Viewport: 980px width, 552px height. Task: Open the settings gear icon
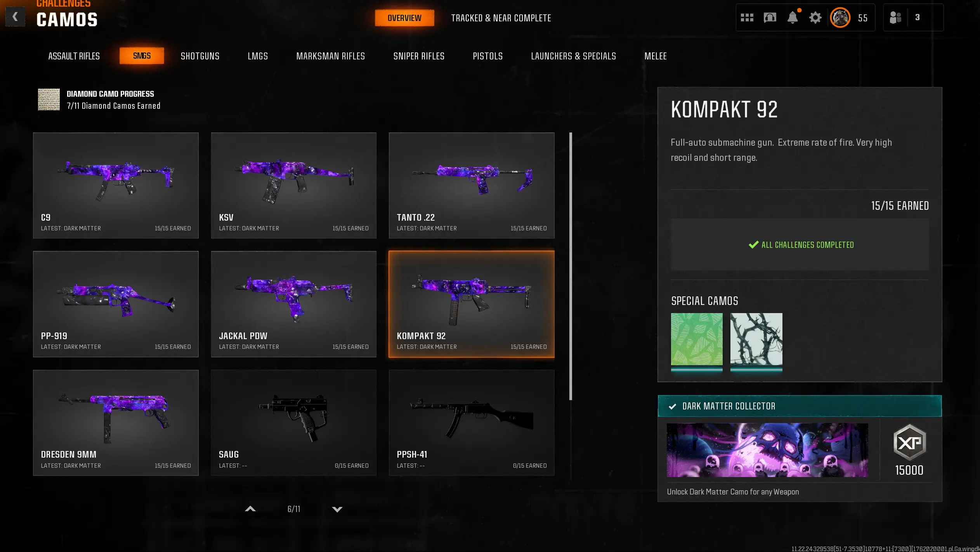point(815,18)
